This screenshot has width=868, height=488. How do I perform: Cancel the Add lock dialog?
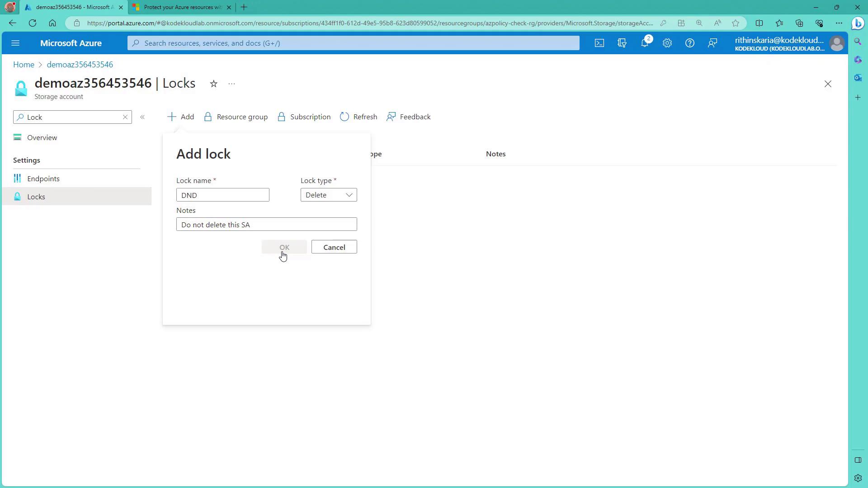[334, 247]
